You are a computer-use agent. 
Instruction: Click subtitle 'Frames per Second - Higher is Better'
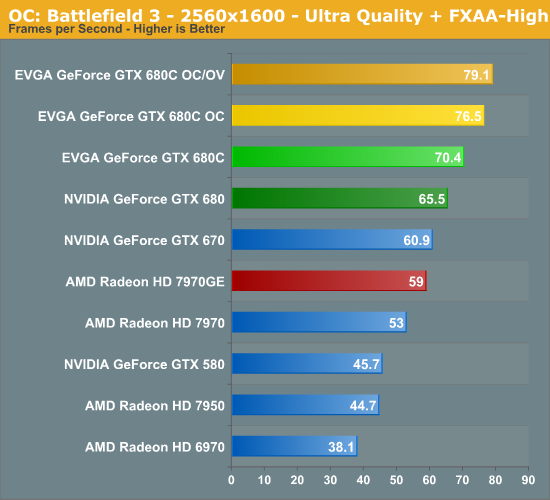[x=116, y=29]
